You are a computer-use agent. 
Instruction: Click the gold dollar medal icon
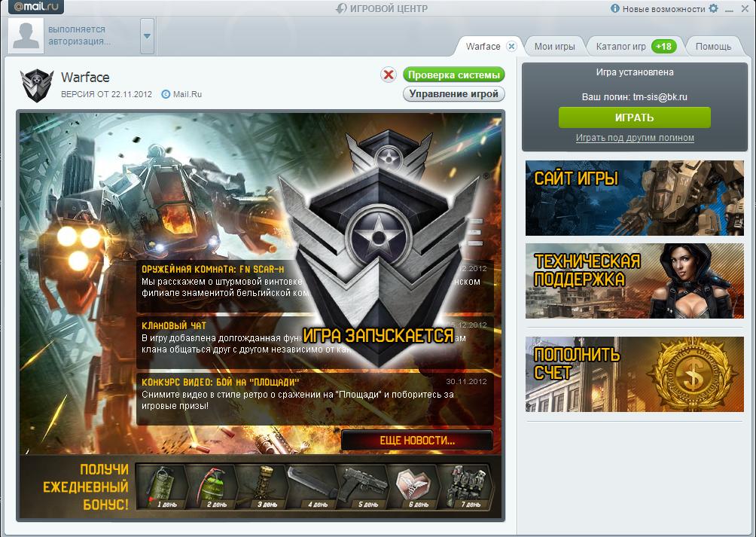coord(694,375)
